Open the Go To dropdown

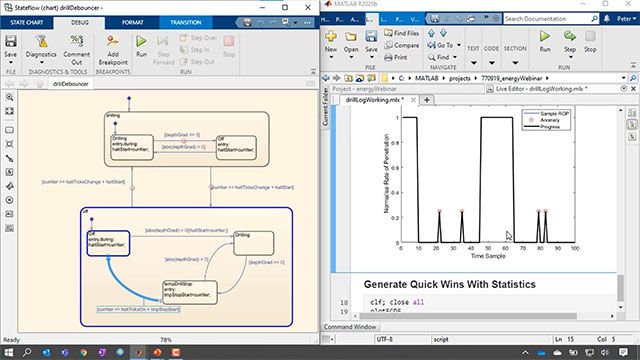[x=459, y=45]
